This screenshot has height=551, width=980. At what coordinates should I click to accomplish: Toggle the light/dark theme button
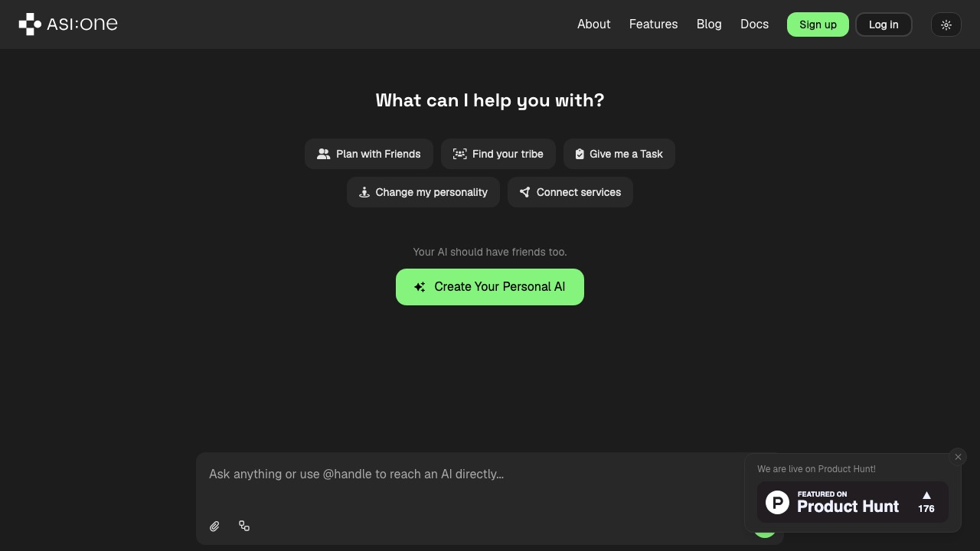pos(946,24)
